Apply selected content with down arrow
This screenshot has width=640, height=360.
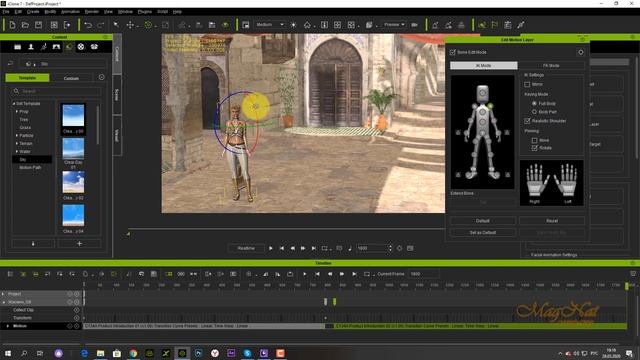click(33, 244)
